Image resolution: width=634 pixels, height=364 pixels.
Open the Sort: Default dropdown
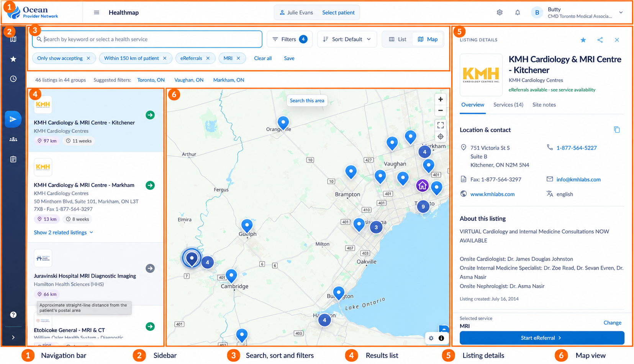click(347, 39)
